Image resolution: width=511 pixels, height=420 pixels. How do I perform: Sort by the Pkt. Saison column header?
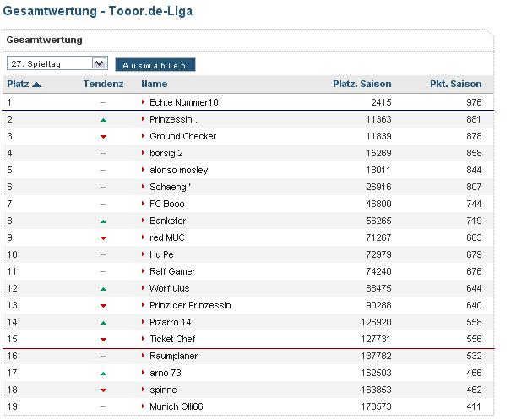point(455,84)
